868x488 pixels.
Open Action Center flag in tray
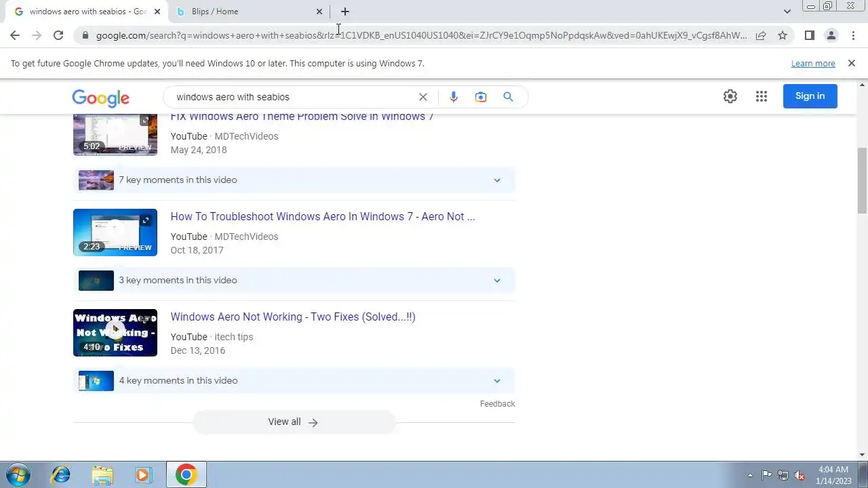coord(766,475)
